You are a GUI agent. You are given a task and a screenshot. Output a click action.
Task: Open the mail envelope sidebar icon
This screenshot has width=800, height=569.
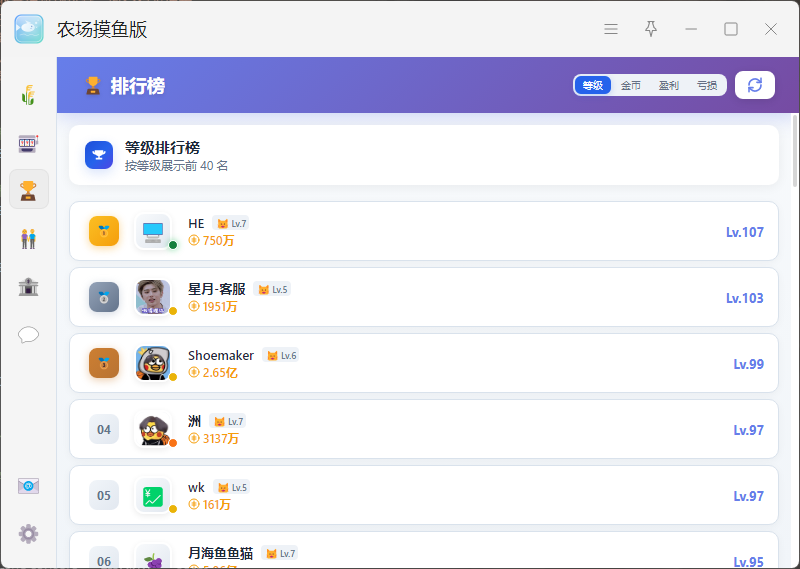pos(29,486)
